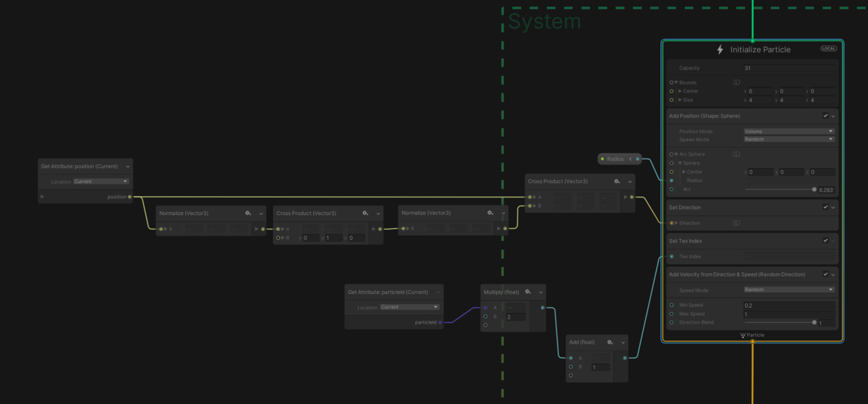Click the Direction input port in Set Direction

(x=672, y=223)
